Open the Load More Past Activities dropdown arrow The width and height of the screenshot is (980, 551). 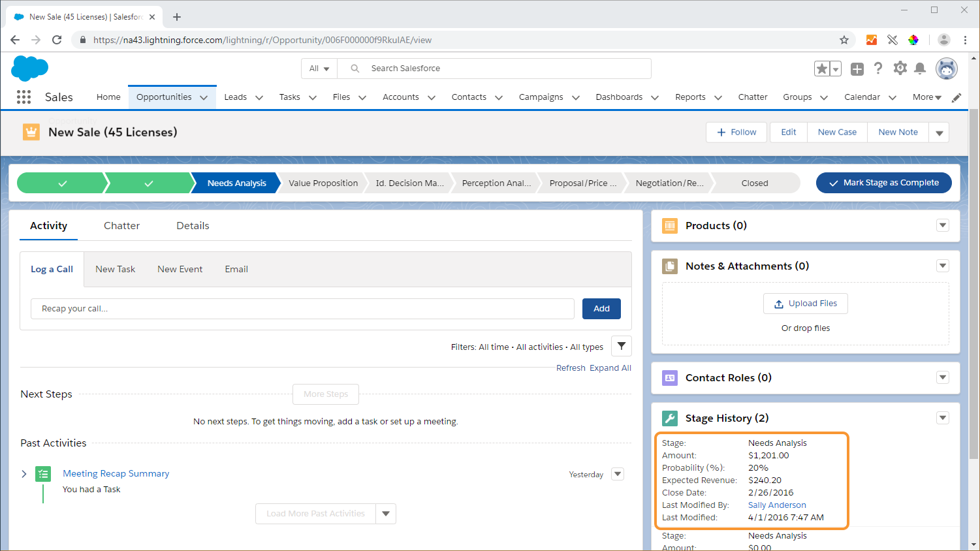[386, 514]
